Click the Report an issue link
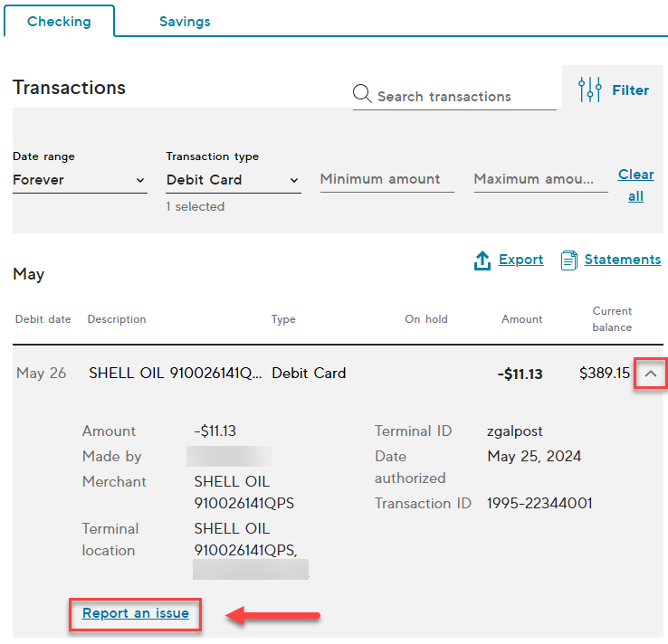The height and width of the screenshot is (644, 668). (136, 613)
